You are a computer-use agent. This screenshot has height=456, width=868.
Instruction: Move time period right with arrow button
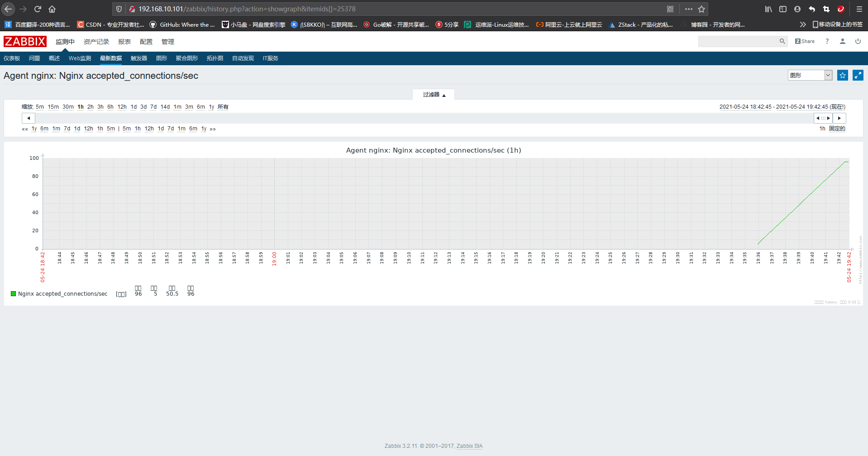[x=839, y=118]
